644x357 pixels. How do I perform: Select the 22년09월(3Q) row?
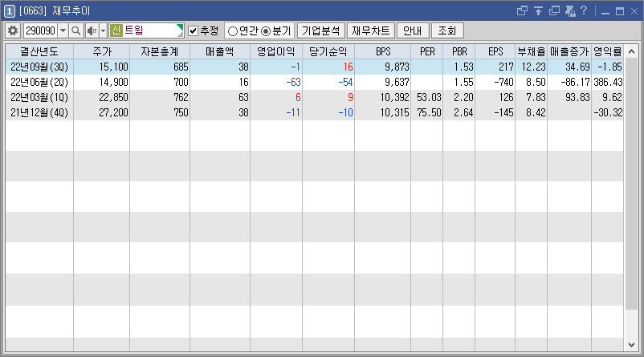(x=314, y=67)
